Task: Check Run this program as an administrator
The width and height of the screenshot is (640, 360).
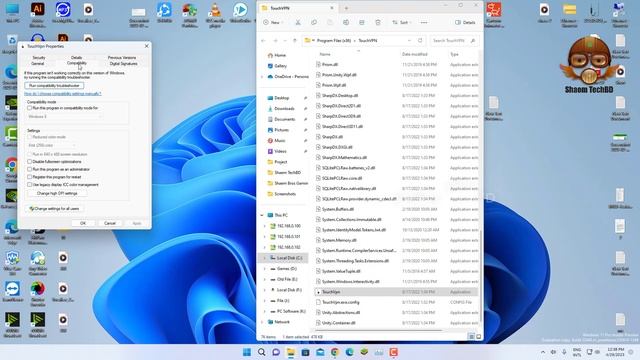Action: [29, 169]
